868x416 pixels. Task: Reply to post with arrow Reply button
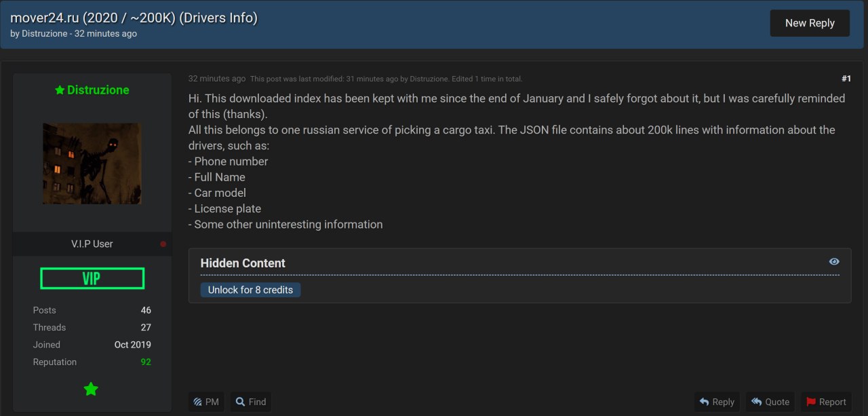coord(717,402)
